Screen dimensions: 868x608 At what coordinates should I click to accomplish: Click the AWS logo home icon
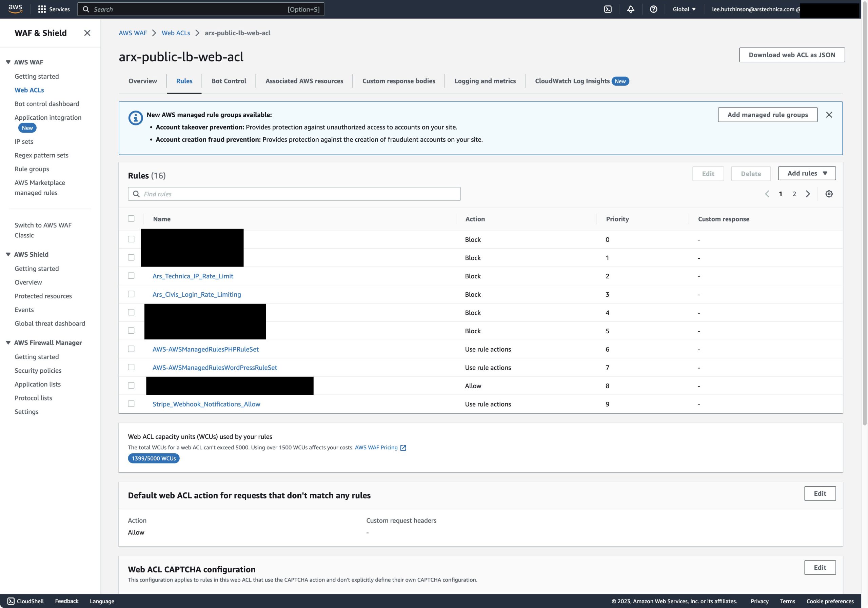click(x=15, y=9)
